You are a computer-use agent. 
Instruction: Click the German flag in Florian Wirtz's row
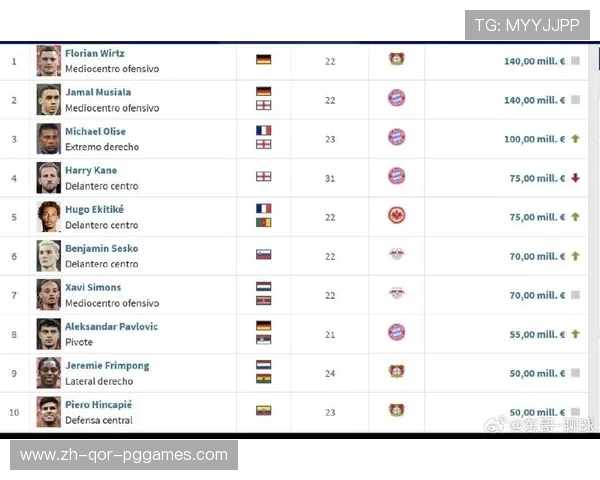point(263,60)
